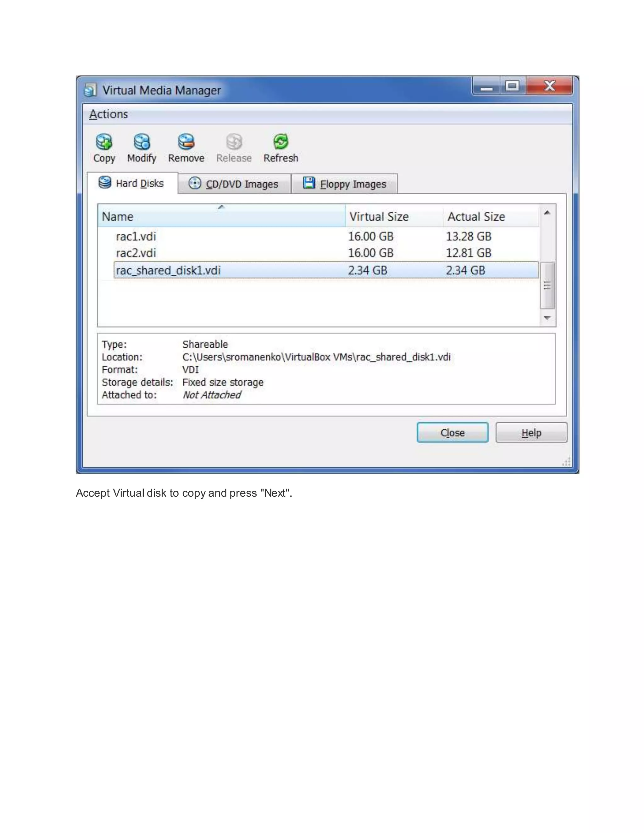
Task: Sort list by Actual Size column
Action: pos(491,216)
